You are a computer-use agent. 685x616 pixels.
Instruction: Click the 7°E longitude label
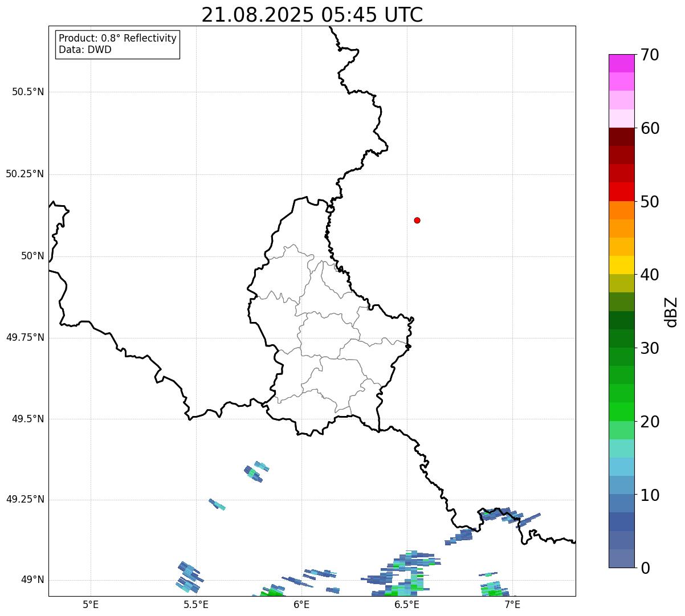(x=512, y=605)
